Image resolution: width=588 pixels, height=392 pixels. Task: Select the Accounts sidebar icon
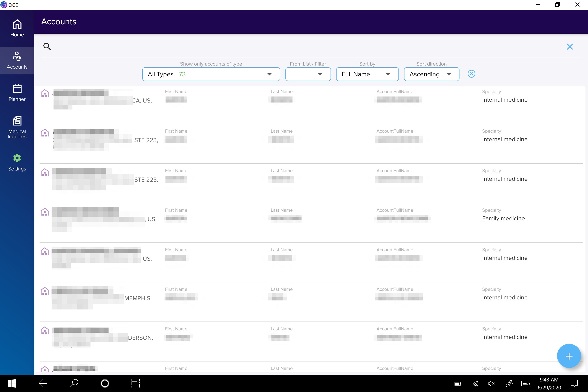17,60
